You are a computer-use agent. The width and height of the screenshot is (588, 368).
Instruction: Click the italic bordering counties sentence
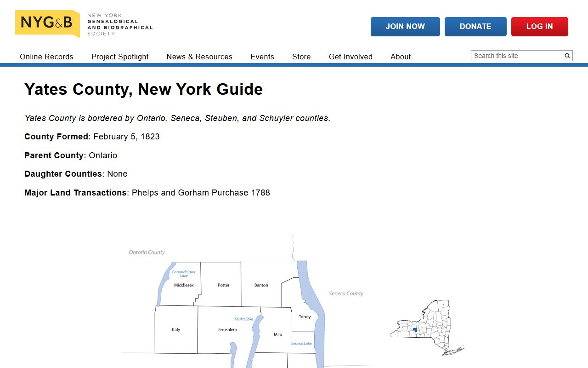coord(177,118)
